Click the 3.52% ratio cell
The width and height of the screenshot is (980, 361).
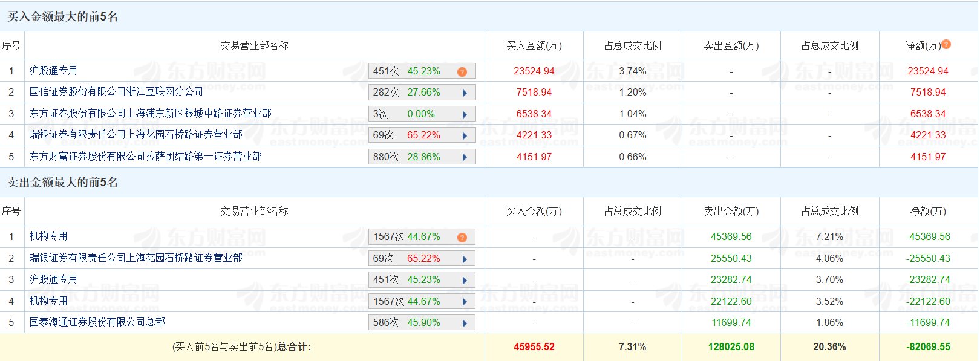tap(830, 302)
